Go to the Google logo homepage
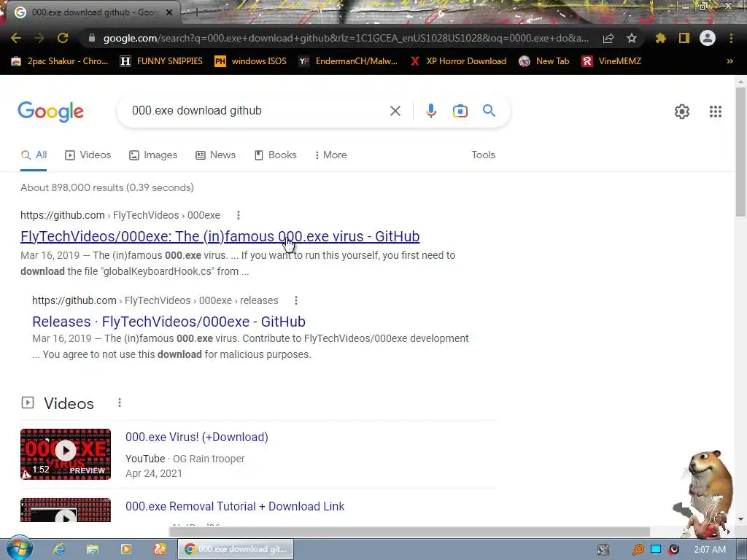This screenshot has width=747, height=560. click(x=51, y=112)
